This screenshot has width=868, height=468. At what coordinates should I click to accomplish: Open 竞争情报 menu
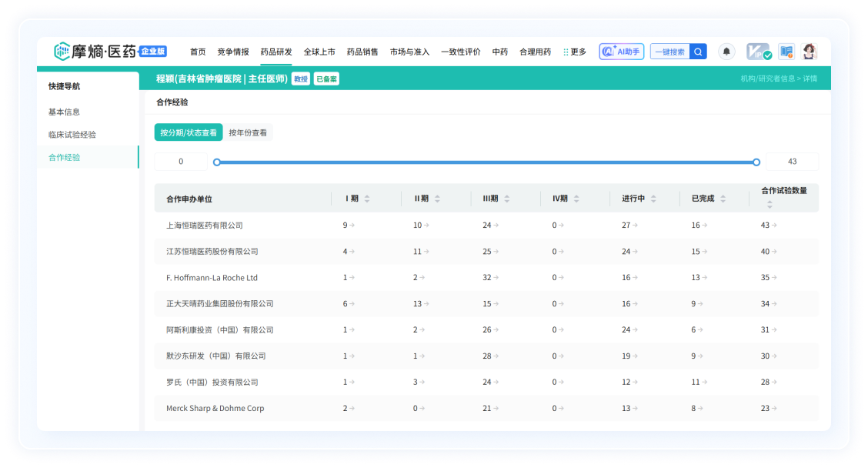tap(233, 52)
